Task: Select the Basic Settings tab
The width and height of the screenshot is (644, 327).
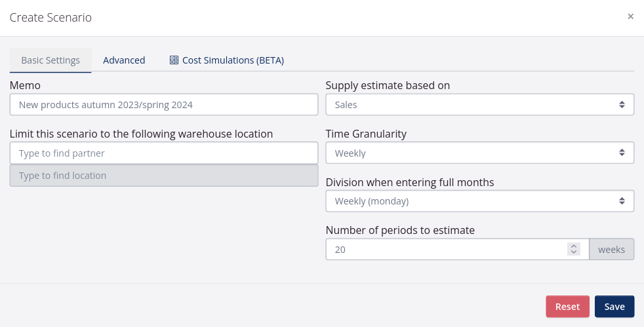Action: pyautogui.click(x=50, y=60)
